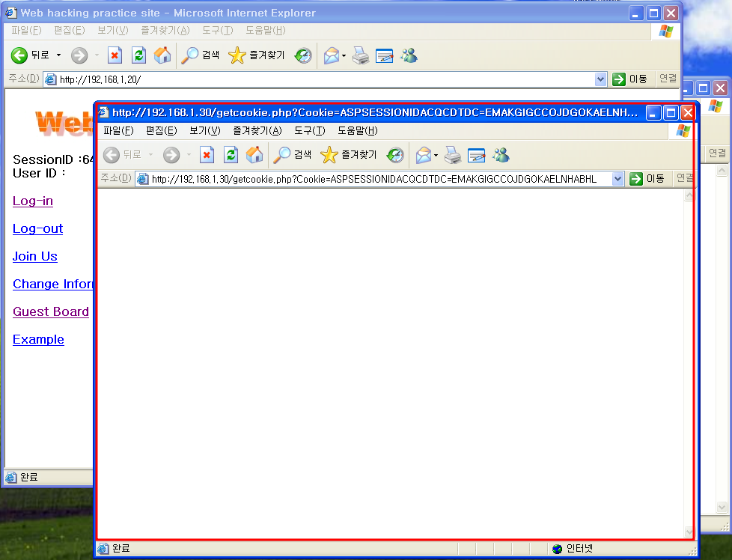Screen dimensions: 732x560
Task: Click address field with getcookie.php URL
Action: point(379,179)
